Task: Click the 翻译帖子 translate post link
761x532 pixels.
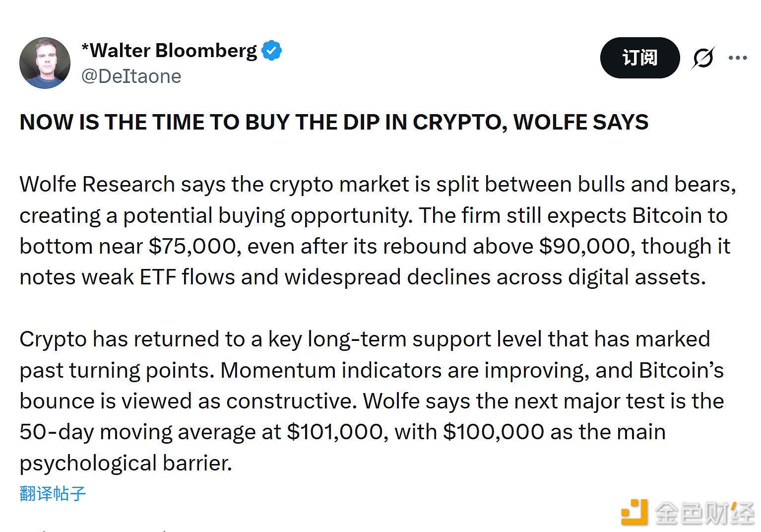Action: 53,493
